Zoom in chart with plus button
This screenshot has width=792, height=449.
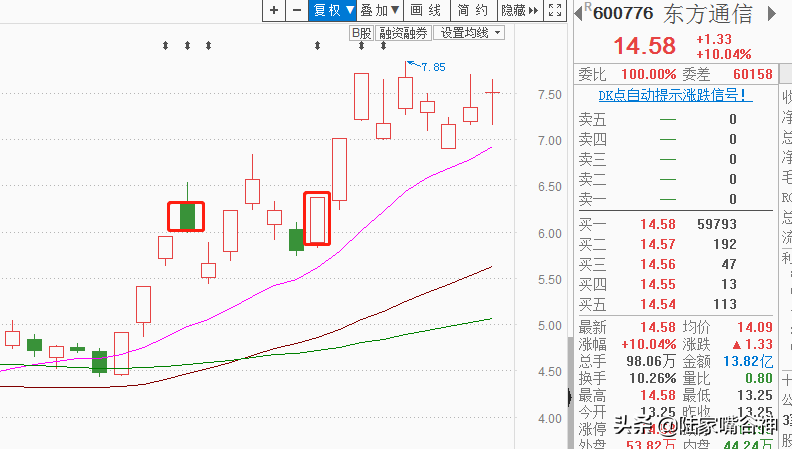tap(274, 10)
